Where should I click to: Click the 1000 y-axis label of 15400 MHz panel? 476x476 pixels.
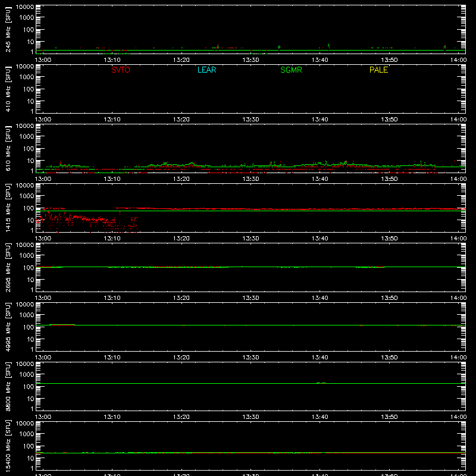coord(27,434)
